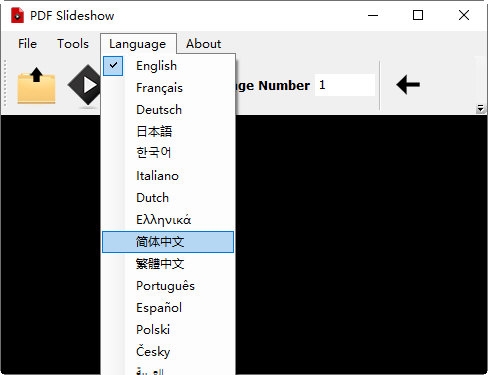Image resolution: width=488 pixels, height=375 pixels.
Task: Switch language to Dutch
Action: (x=168, y=198)
